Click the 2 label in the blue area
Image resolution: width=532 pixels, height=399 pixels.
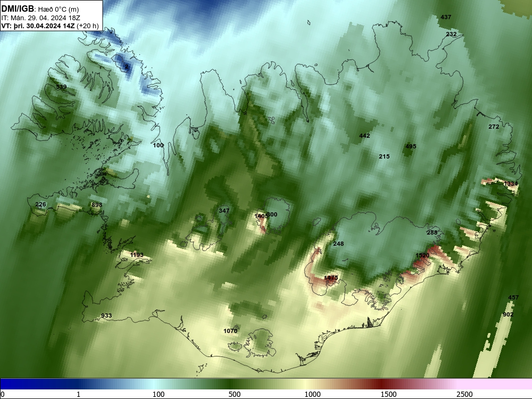pyautogui.click(x=127, y=66)
